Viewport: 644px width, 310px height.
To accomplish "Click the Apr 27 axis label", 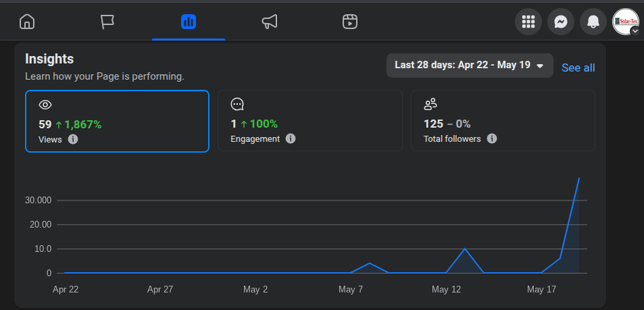I will tap(160, 290).
